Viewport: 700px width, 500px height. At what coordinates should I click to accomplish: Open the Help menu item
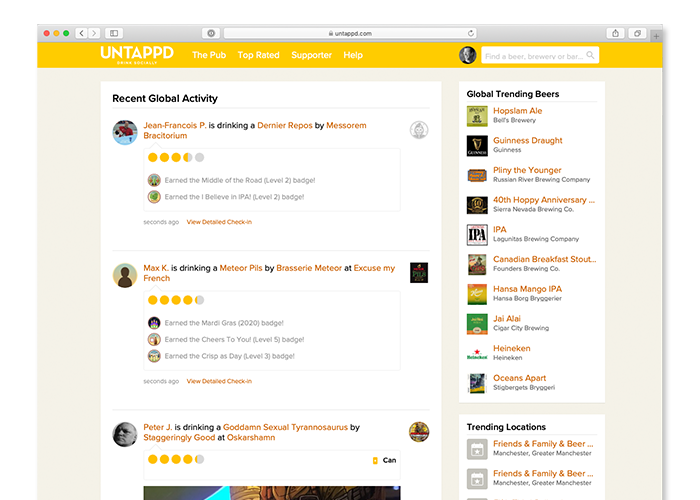click(x=353, y=55)
